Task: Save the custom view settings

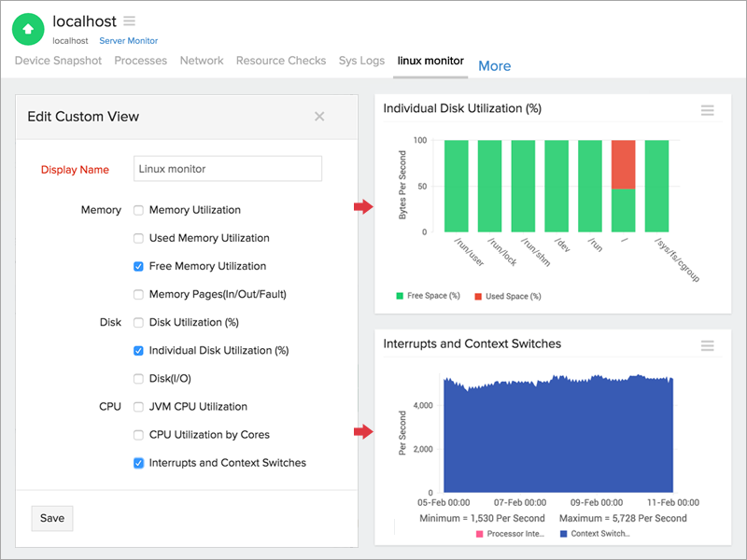Action: (x=51, y=518)
